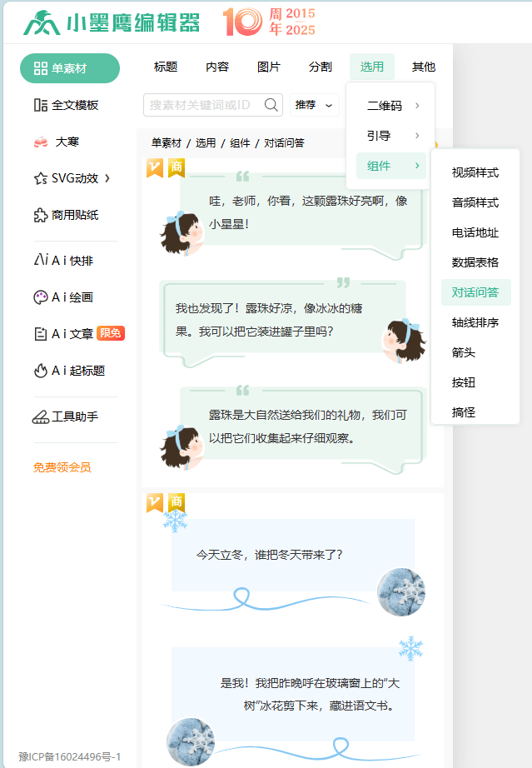Viewport: 532px width, 768px height.
Task: Choose 轴线排序 from the submenu
Action: (x=475, y=322)
